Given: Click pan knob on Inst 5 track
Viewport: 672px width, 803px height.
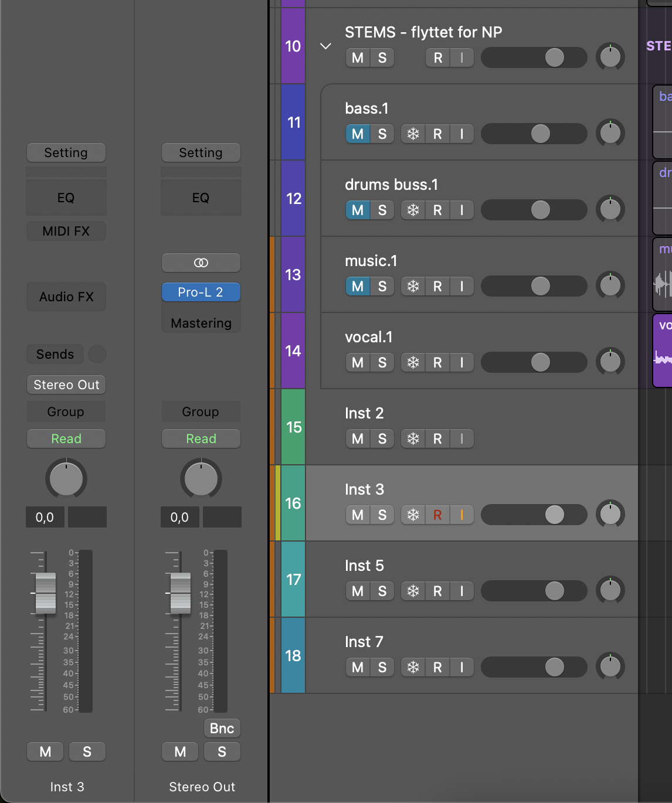Looking at the screenshot, I should pos(610,591).
